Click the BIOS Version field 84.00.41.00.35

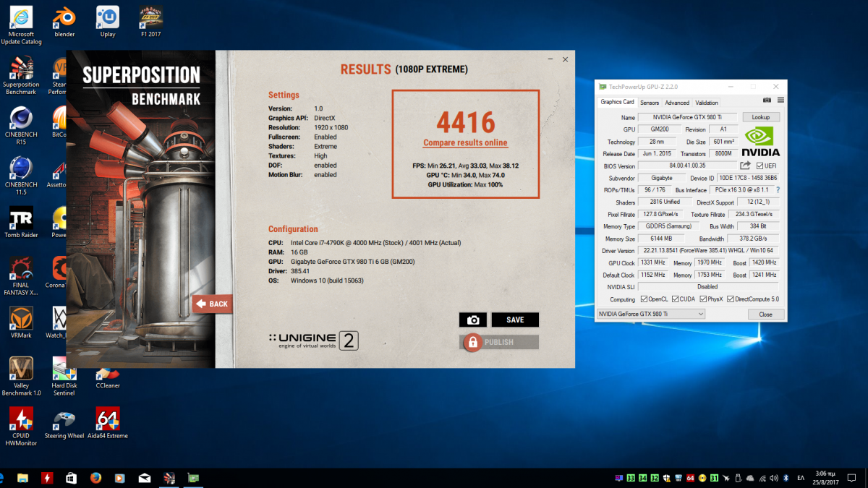pyautogui.click(x=688, y=166)
